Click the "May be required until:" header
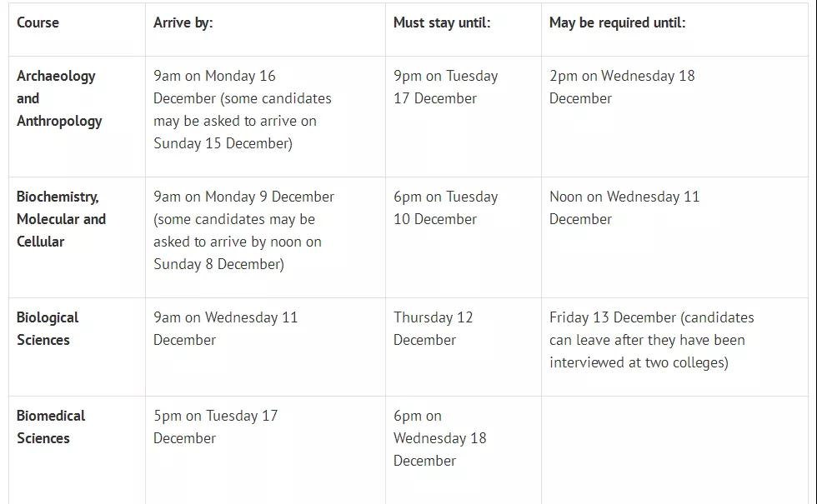This screenshot has height=504, width=817. coord(618,22)
